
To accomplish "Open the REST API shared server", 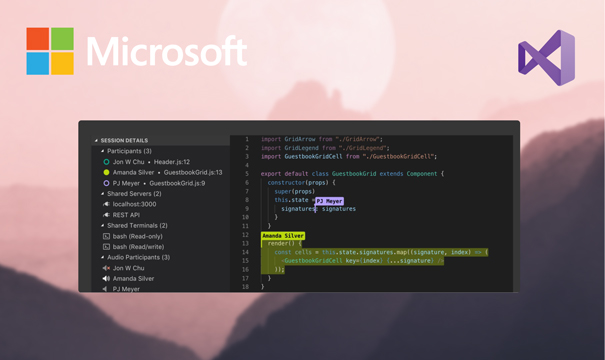I will 126,215.
